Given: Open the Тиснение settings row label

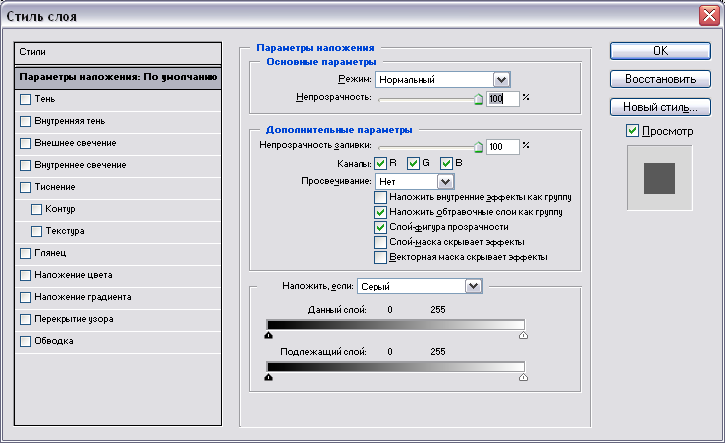Looking at the screenshot, I should (x=55, y=187).
